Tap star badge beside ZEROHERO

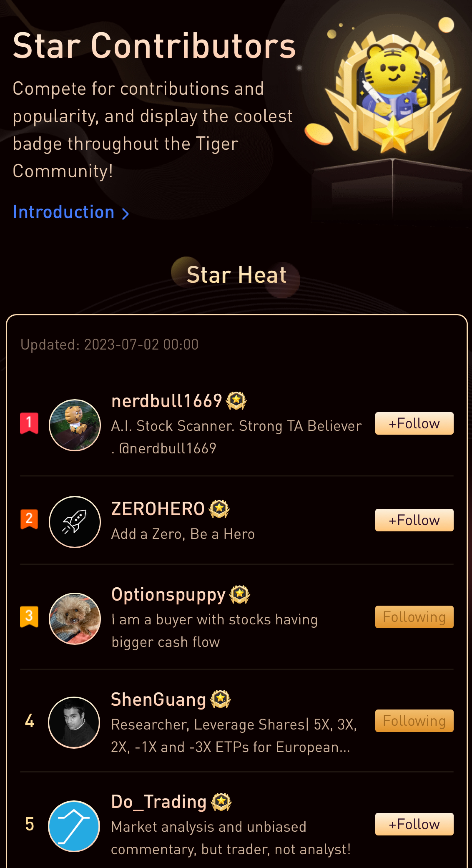click(x=219, y=509)
